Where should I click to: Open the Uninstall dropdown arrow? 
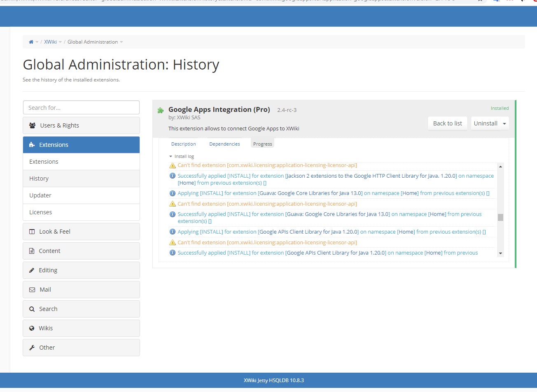pos(504,123)
